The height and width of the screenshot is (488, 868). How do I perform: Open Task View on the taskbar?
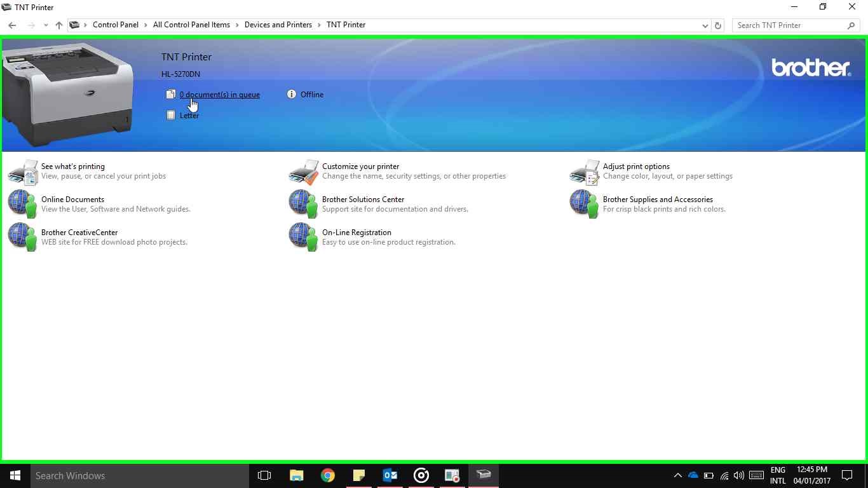[264, 475]
